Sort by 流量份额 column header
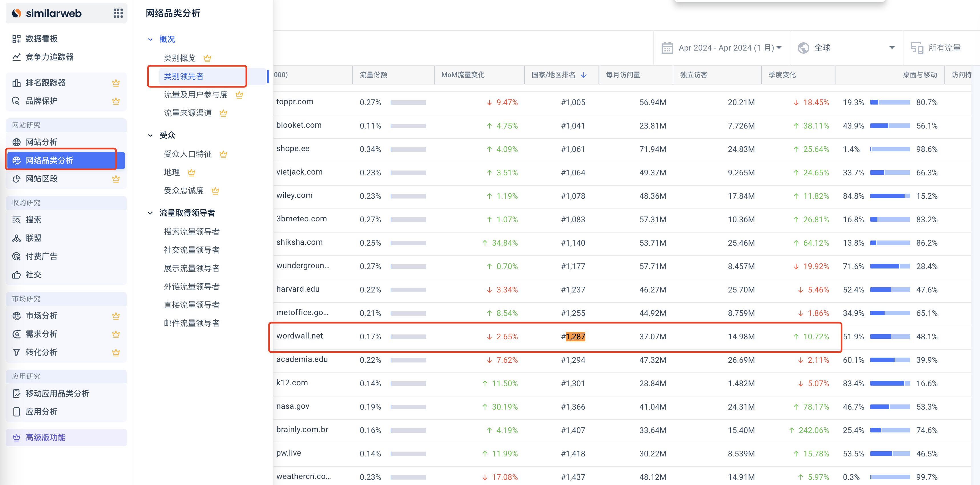Image resolution: width=980 pixels, height=485 pixels. coord(373,75)
